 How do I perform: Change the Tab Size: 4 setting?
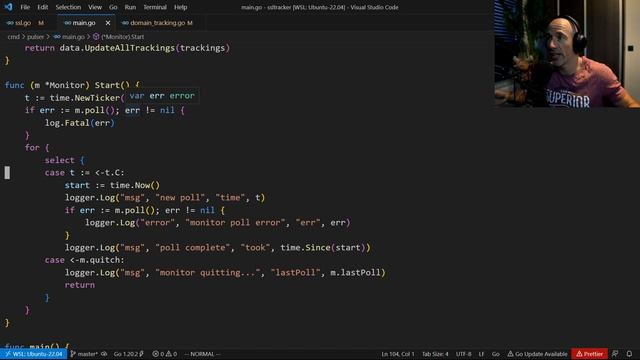[435, 354]
